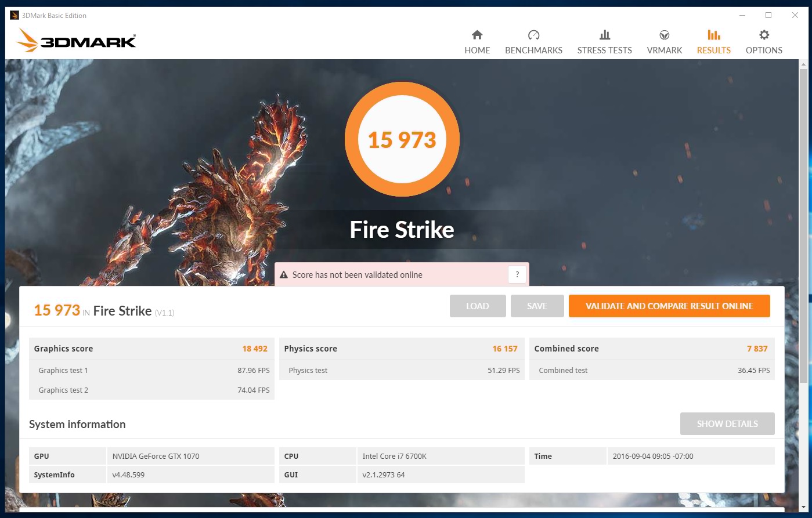This screenshot has width=812, height=518.
Task: Click the vertical scrollbar thumb
Action: [x=803, y=226]
